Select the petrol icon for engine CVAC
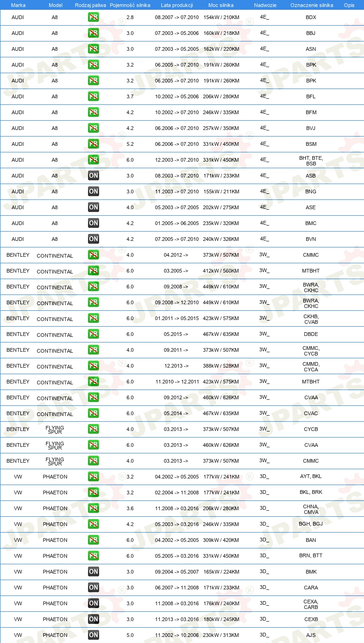 click(94, 413)
